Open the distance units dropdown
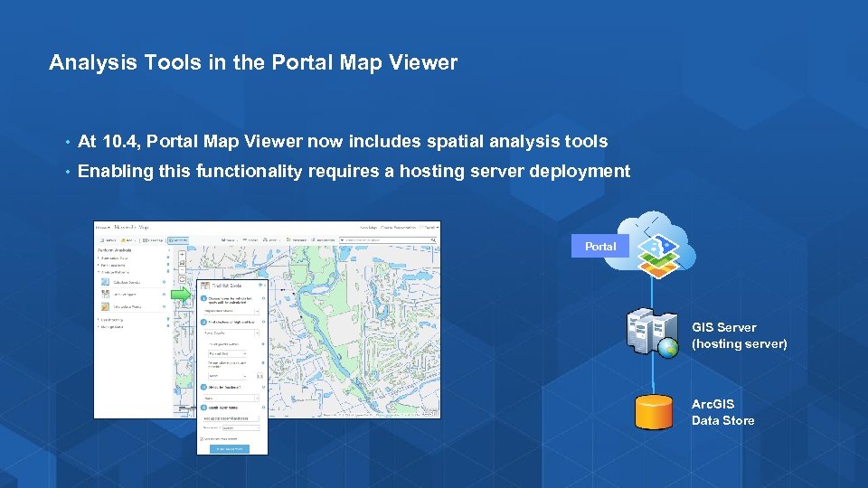The width and height of the screenshot is (868, 488). (228, 376)
